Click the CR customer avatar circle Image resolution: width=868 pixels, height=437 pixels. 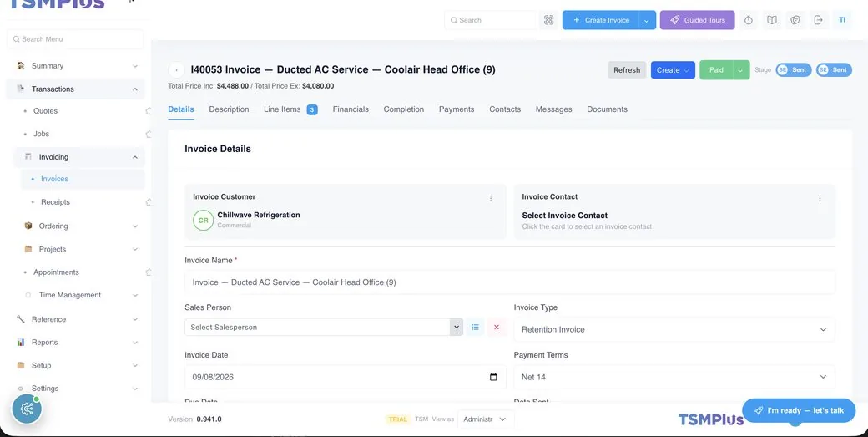[x=203, y=220]
